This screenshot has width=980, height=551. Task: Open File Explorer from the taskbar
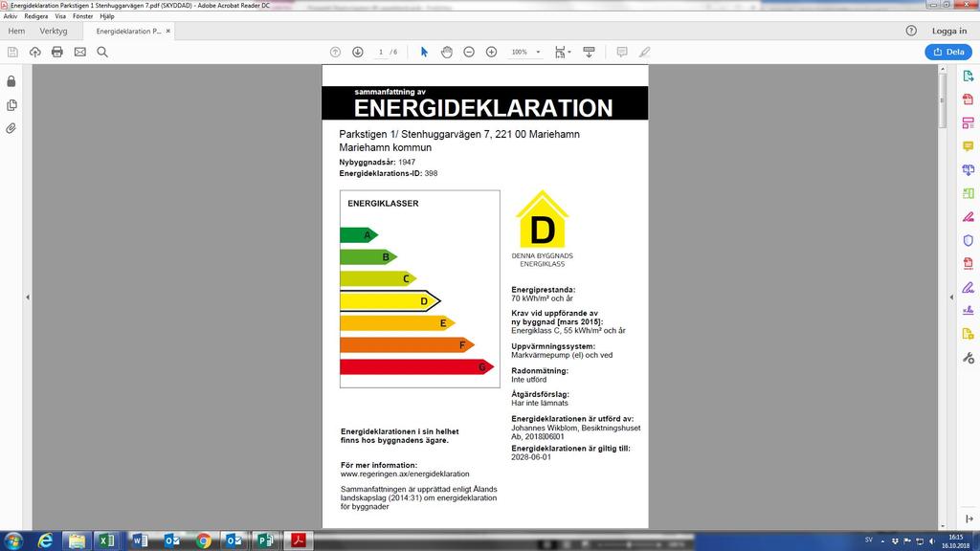[x=77, y=540]
